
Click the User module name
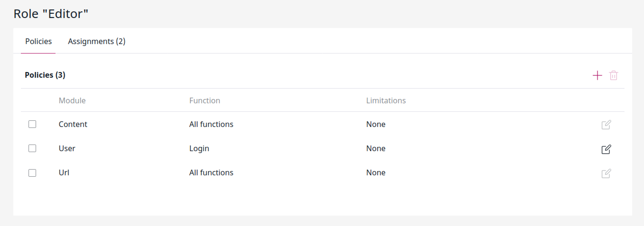67,149
